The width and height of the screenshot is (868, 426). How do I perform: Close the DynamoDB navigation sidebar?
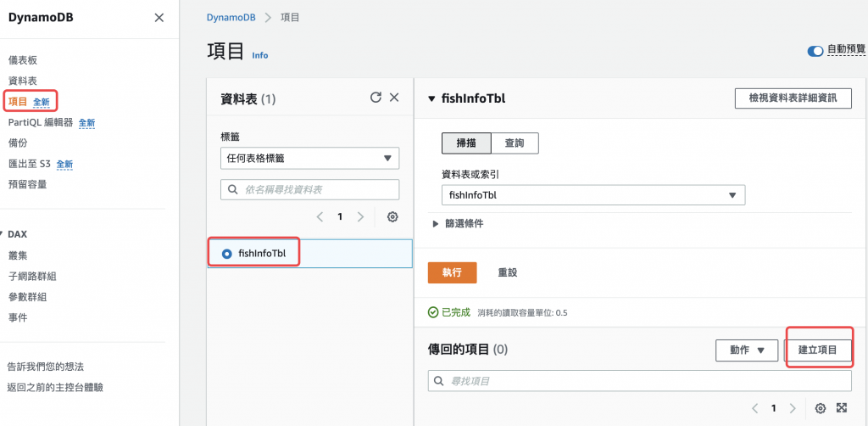click(x=159, y=18)
